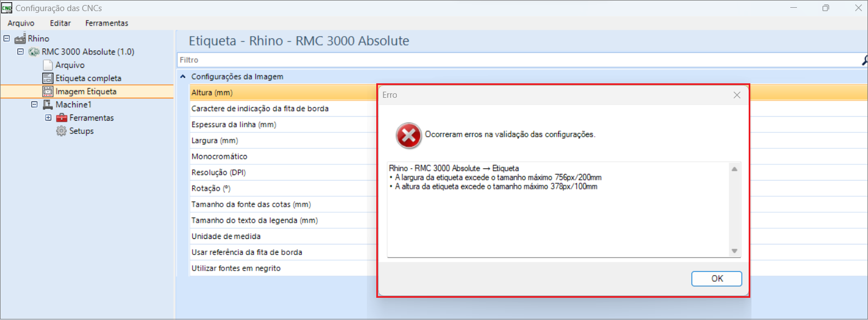Open the Arquivo menu

click(x=21, y=23)
